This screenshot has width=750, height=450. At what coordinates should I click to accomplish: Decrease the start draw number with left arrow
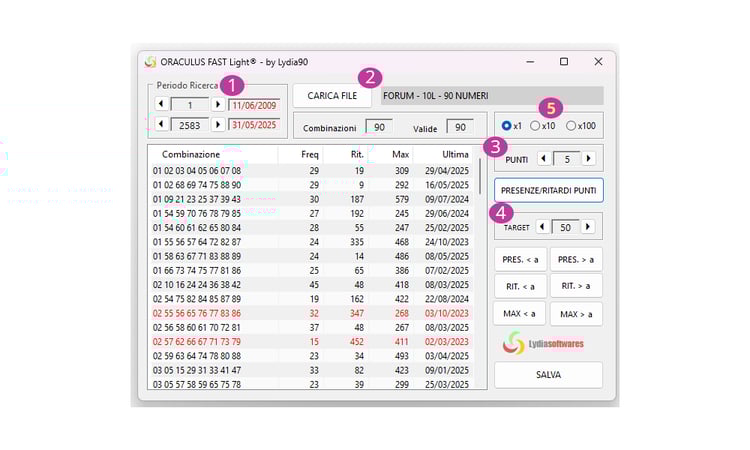tap(162, 104)
